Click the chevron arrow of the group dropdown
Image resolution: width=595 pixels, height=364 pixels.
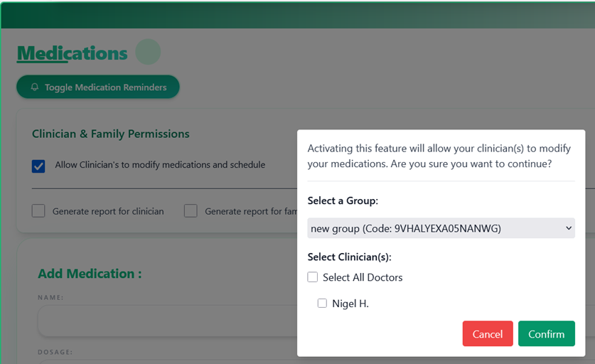point(567,228)
